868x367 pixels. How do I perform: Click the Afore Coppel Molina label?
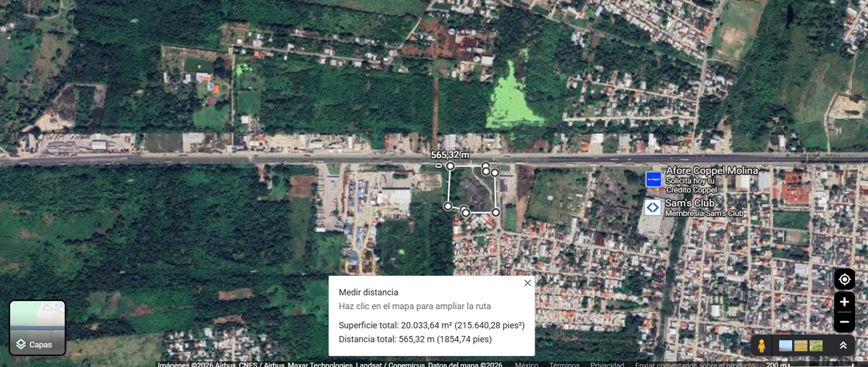coord(712,171)
